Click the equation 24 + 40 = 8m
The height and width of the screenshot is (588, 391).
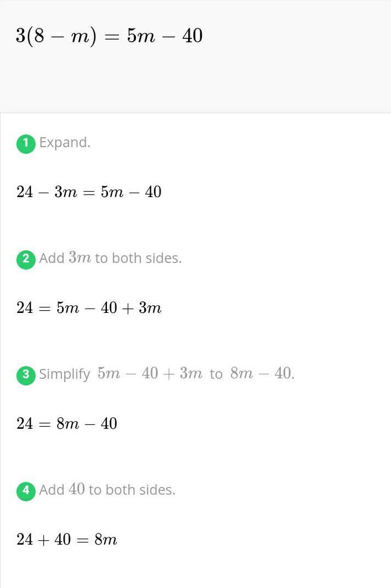(x=66, y=540)
